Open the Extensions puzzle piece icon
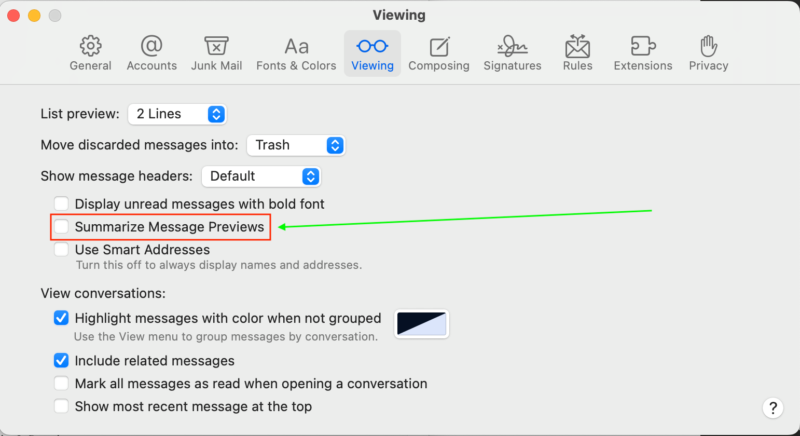800x436 pixels. [643, 46]
